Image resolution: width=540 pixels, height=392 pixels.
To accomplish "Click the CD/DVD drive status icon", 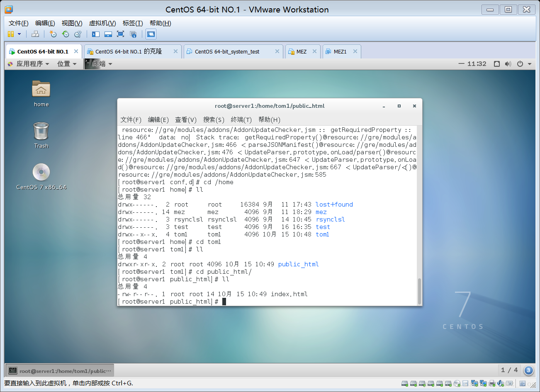I will [x=457, y=383].
